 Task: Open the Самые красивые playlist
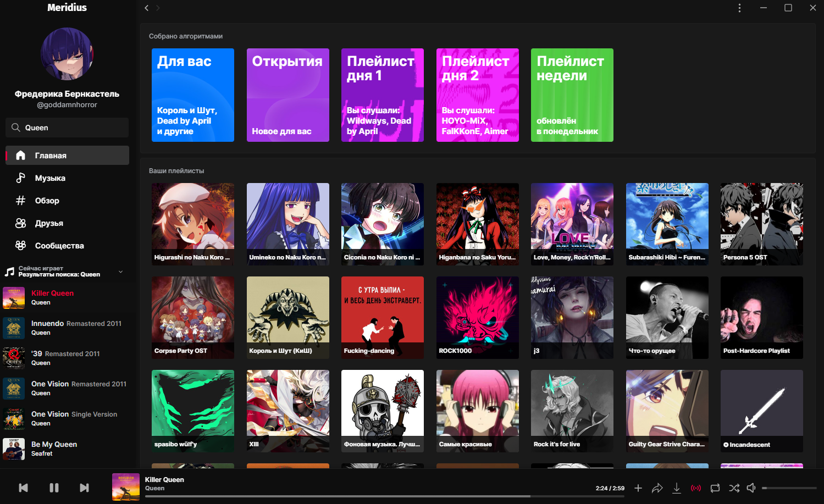(478, 411)
